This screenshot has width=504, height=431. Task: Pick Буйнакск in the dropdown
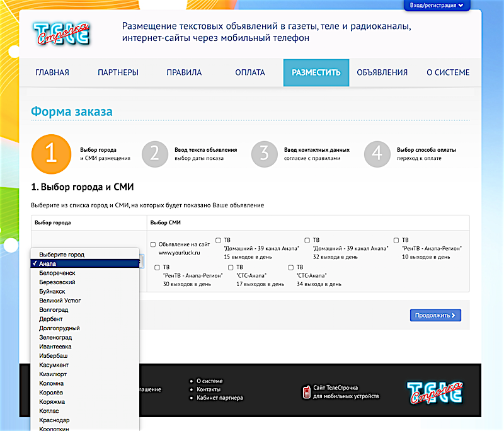pyautogui.click(x=85, y=292)
